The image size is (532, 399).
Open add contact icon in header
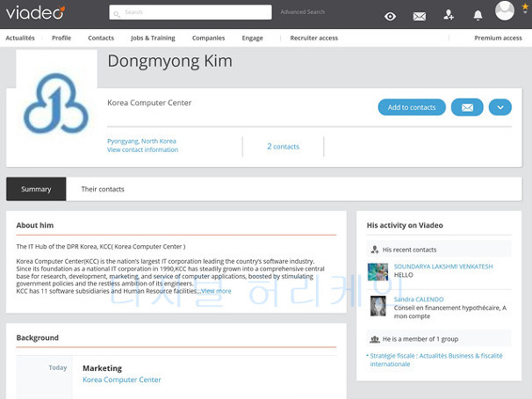pos(449,15)
